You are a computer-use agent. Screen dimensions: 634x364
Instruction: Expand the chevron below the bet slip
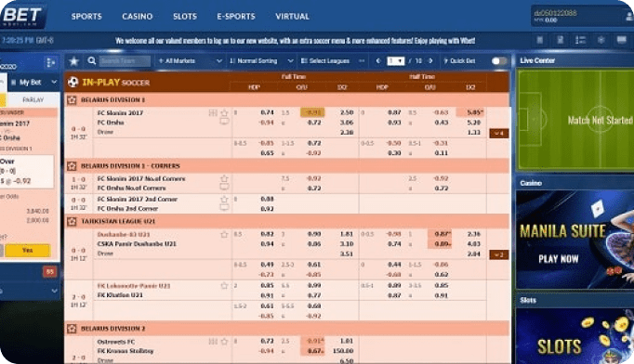click(x=54, y=291)
